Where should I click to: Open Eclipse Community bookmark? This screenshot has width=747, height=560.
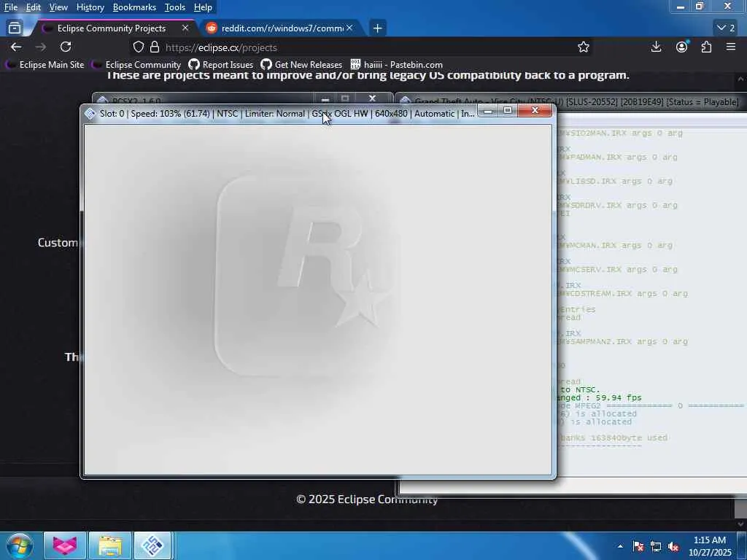click(x=136, y=65)
